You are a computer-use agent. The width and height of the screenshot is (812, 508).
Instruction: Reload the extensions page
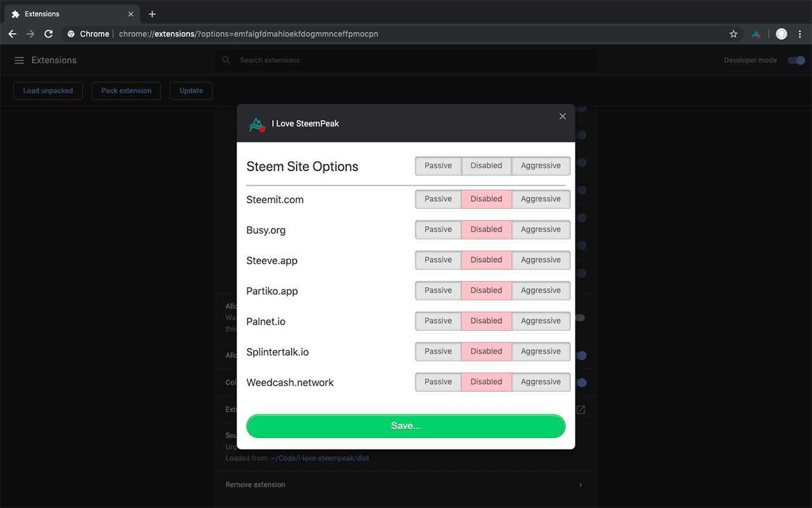point(48,34)
